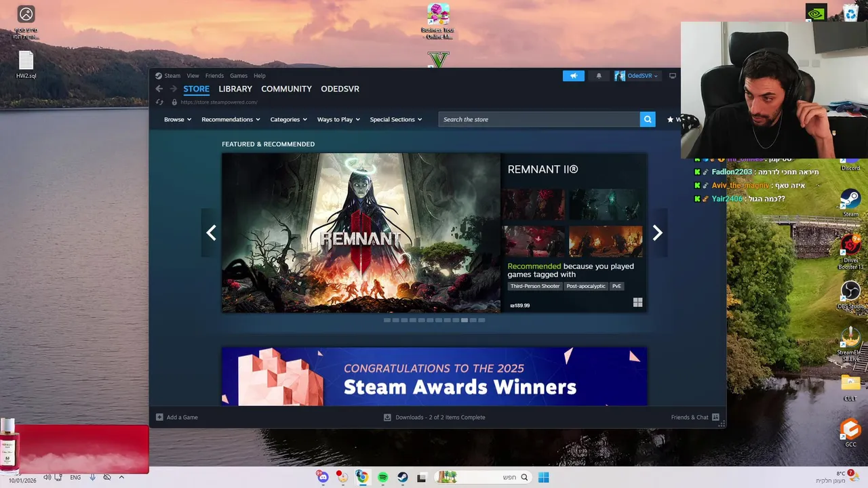Go forward with Steam's forward arrow
This screenshot has width=868, height=488.
click(173, 89)
